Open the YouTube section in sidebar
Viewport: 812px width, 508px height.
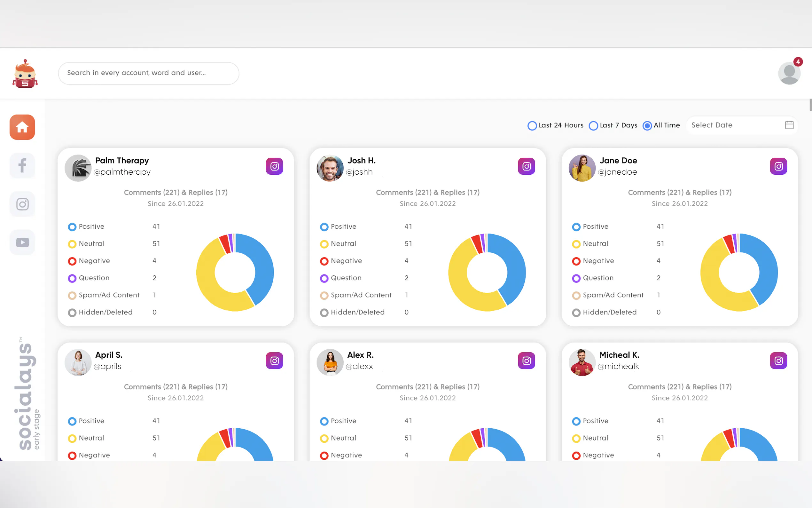tap(22, 242)
